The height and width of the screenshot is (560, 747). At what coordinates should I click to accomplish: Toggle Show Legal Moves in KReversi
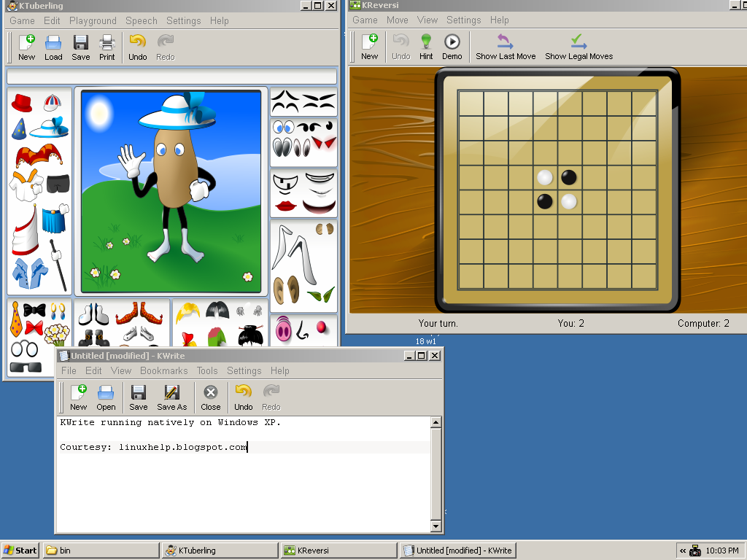point(578,47)
